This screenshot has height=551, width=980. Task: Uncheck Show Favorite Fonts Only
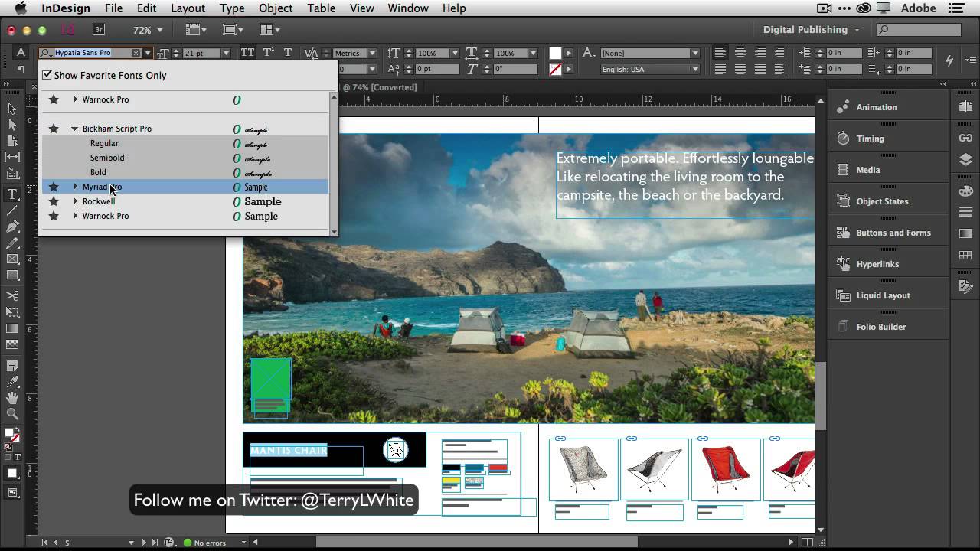47,75
